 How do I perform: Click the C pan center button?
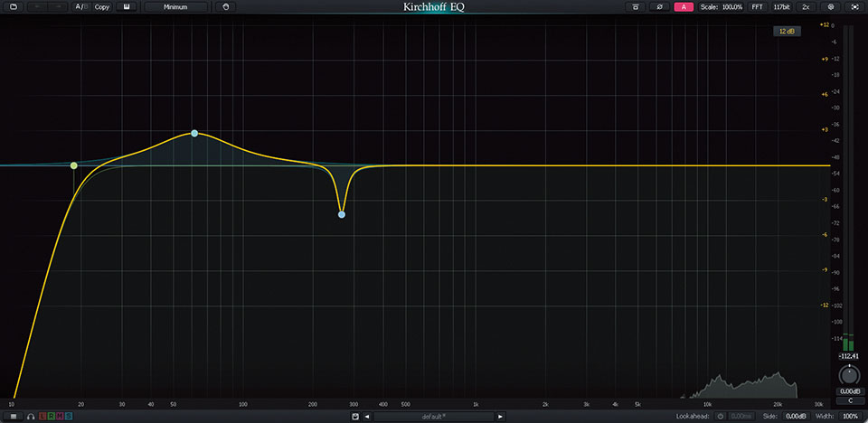(848, 400)
